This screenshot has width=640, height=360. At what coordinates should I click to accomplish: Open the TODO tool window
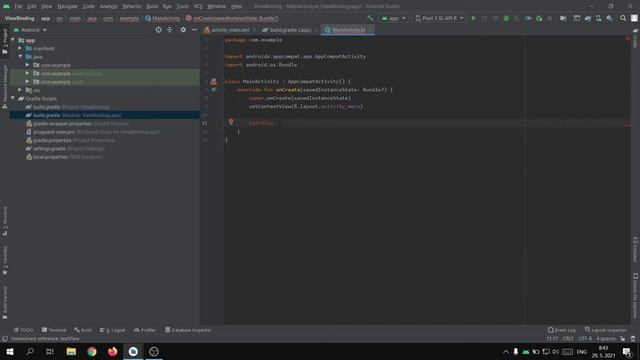point(24,330)
